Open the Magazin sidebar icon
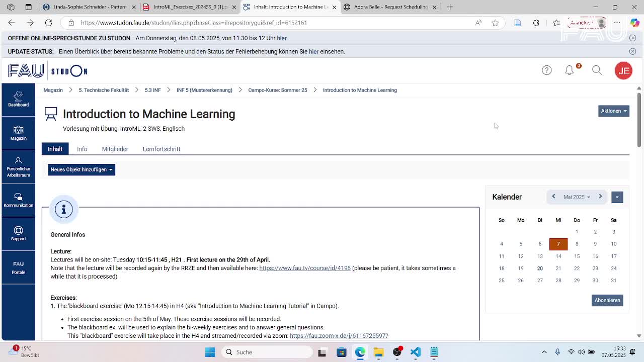The height and width of the screenshot is (362, 644). pyautogui.click(x=18, y=133)
